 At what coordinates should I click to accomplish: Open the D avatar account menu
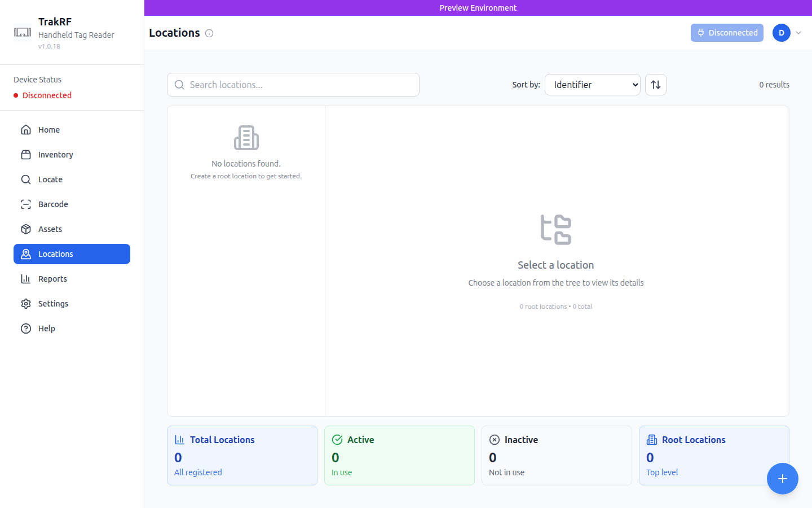coord(781,33)
